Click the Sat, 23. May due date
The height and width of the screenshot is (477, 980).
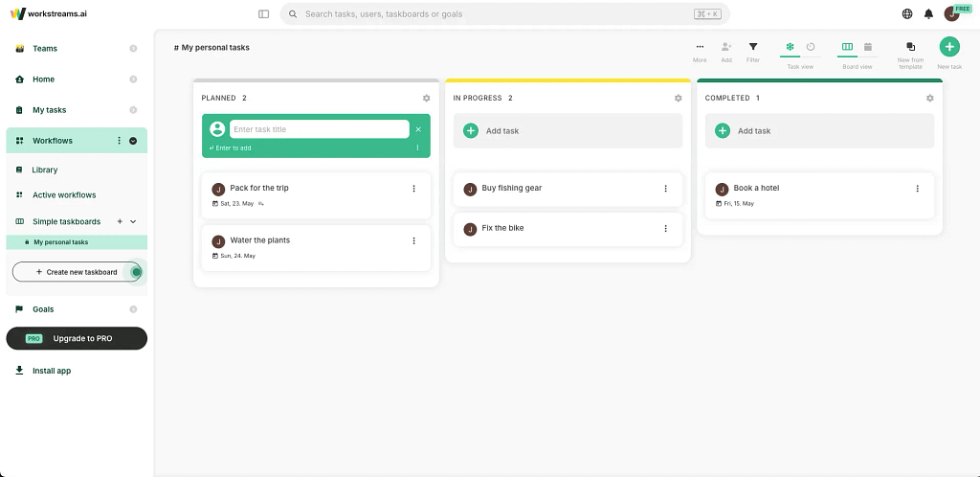point(234,204)
